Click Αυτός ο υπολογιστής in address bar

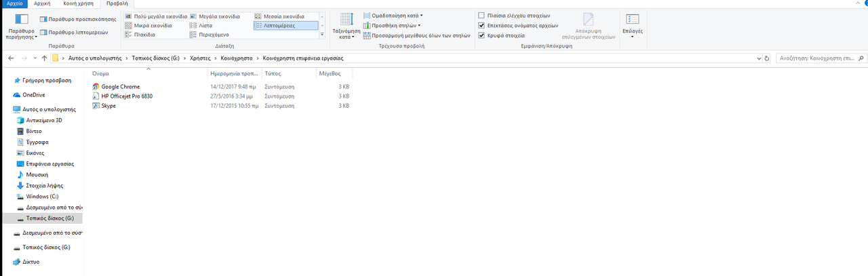(x=94, y=58)
